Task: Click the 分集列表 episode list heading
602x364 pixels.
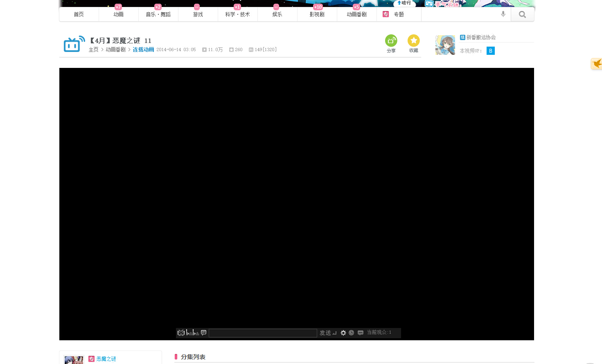Action: (193, 357)
